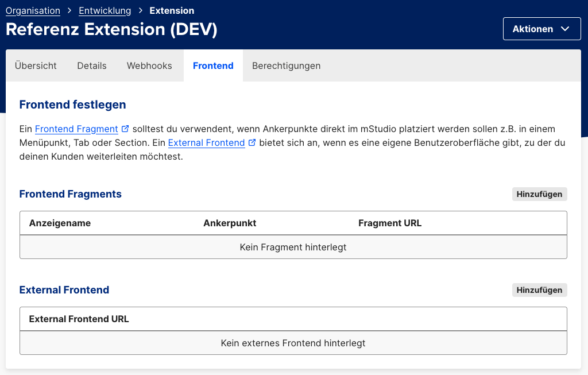
Task: Click Hinzufügen next to External Frontend
Action: [539, 290]
